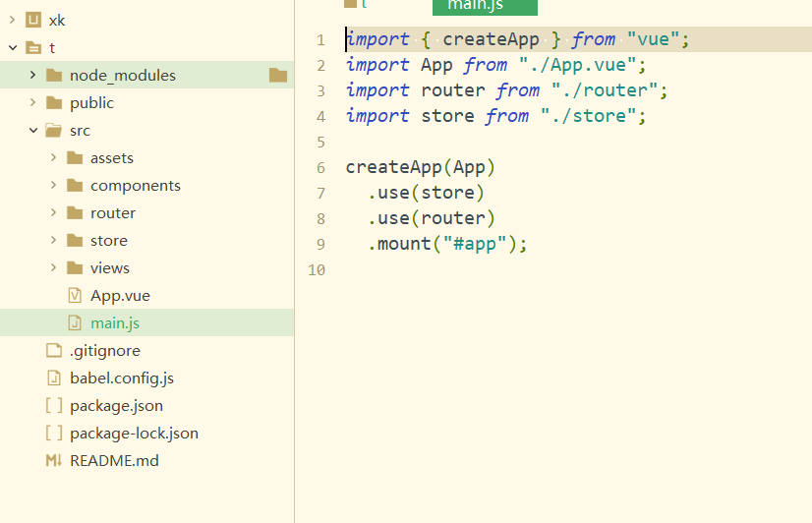This screenshot has height=523, width=812.
Task: Click the folder icon at right of node_modules row
Action: click(278, 75)
